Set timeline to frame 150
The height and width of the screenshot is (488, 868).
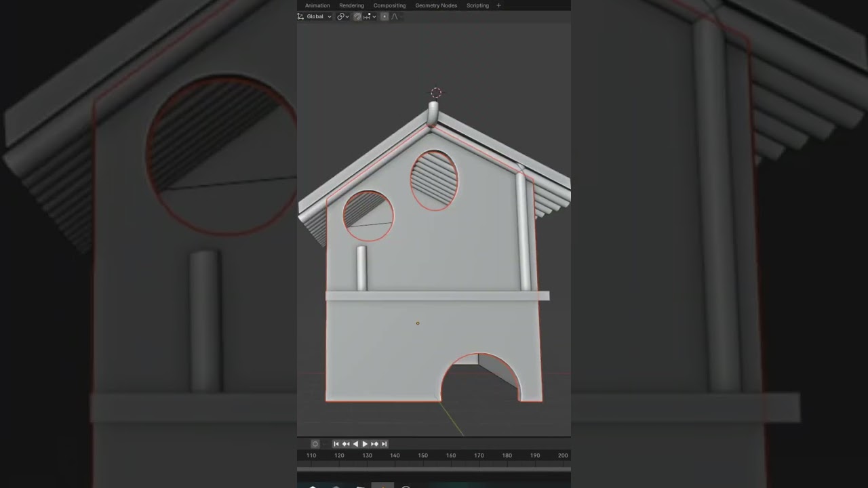(x=422, y=455)
